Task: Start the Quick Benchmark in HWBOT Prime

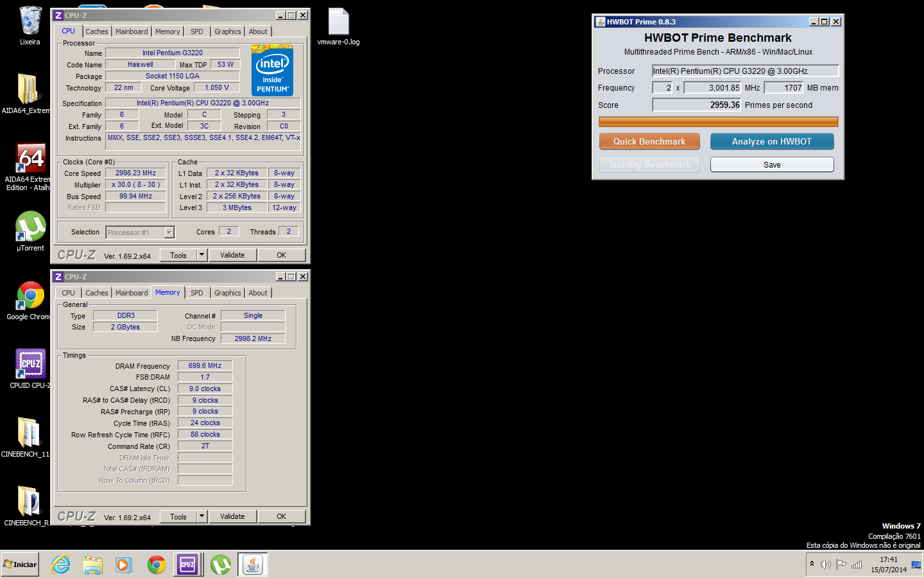Action: point(649,141)
